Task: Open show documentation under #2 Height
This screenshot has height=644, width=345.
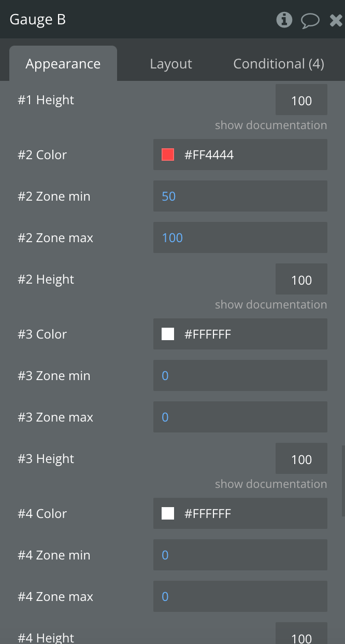Action: (x=271, y=304)
